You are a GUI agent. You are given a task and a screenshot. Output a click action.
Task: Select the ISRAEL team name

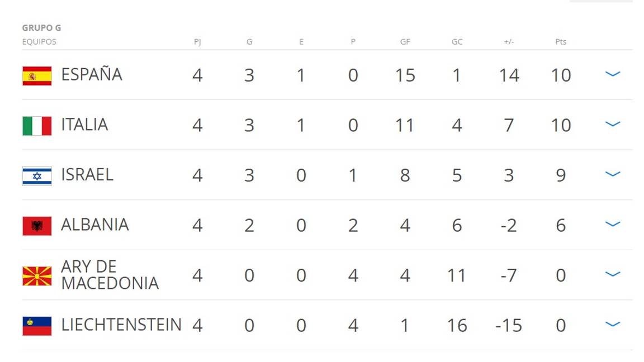click(87, 175)
